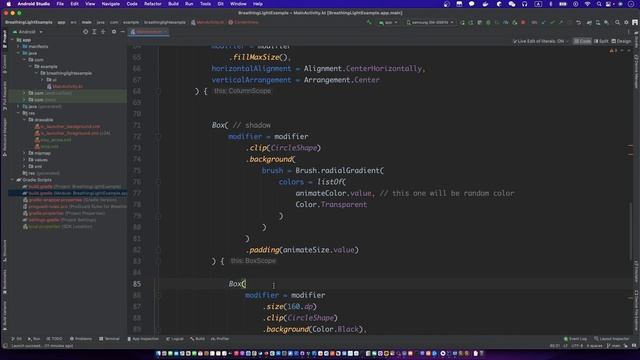Expand the values folder arrow
Viewport: 640px width, 360px height.
pos(24,160)
